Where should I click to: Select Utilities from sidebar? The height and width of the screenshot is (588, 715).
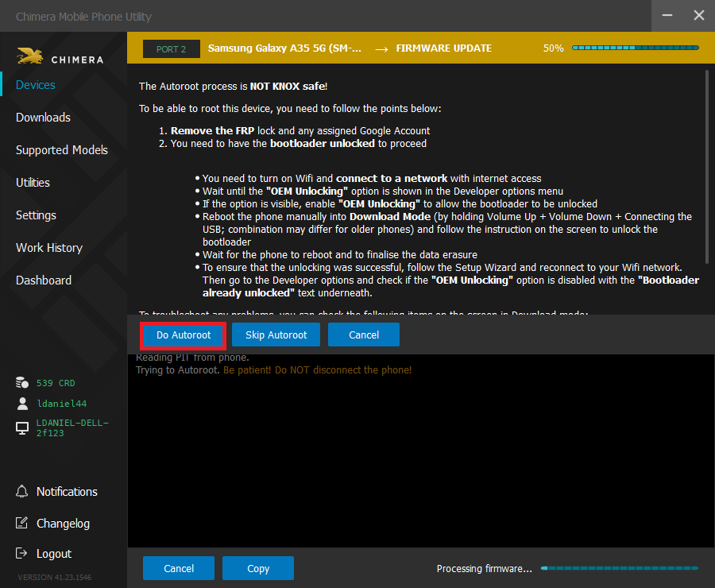(33, 183)
